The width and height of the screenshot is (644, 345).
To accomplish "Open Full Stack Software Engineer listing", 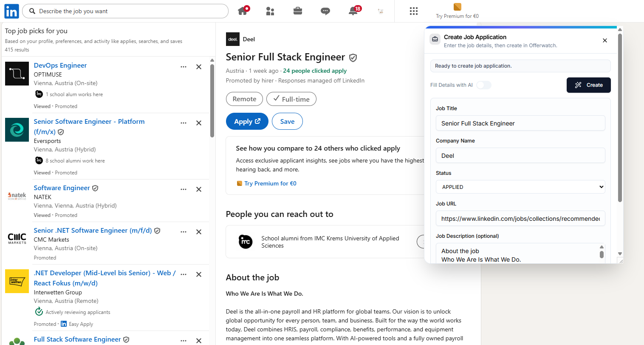I will point(77,339).
